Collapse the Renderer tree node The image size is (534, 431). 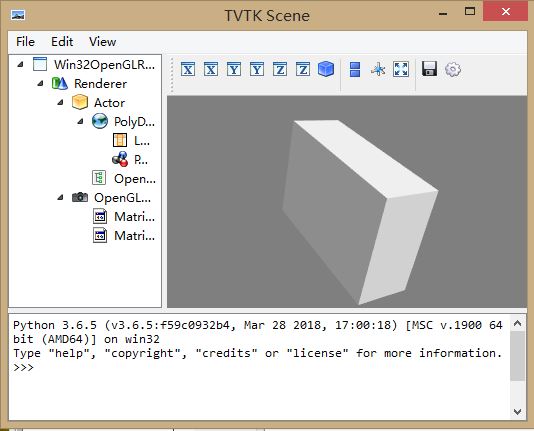40,83
